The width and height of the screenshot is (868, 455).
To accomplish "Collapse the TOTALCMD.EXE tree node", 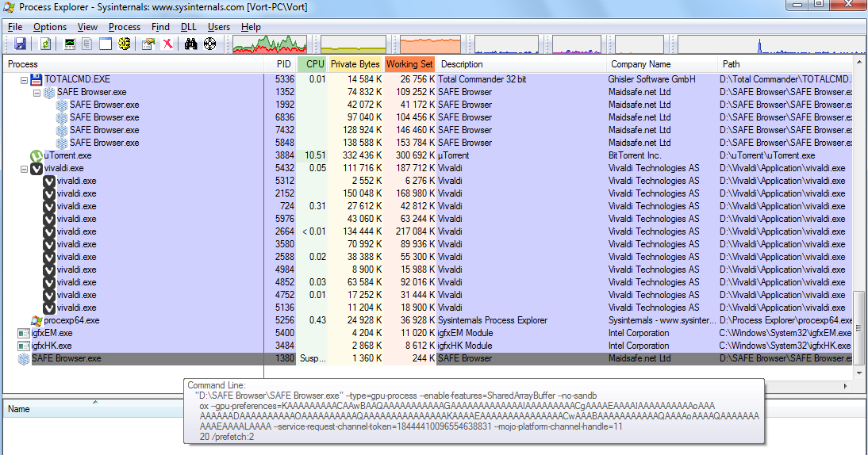I will (x=25, y=80).
